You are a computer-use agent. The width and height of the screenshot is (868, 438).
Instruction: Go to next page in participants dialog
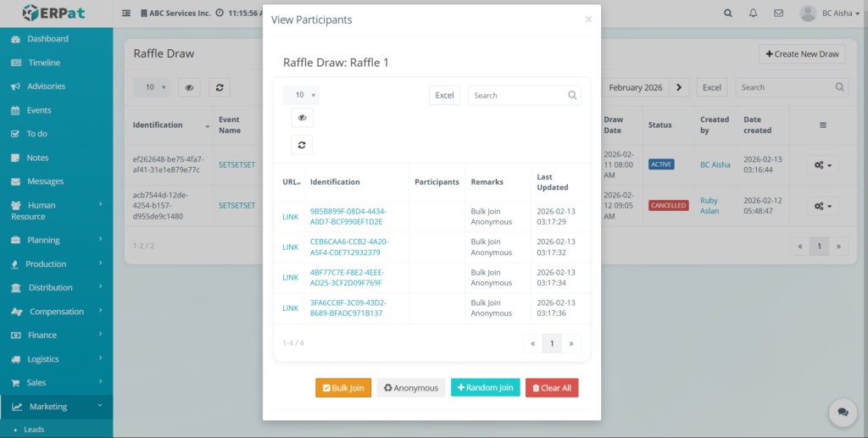(x=571, y=343)
